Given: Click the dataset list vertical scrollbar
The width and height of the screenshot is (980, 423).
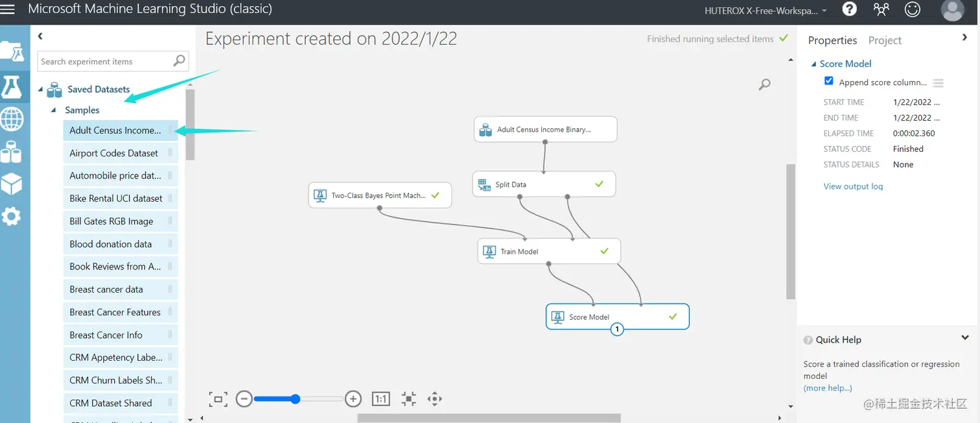Looking at the screenshot, I should point(190,125).
